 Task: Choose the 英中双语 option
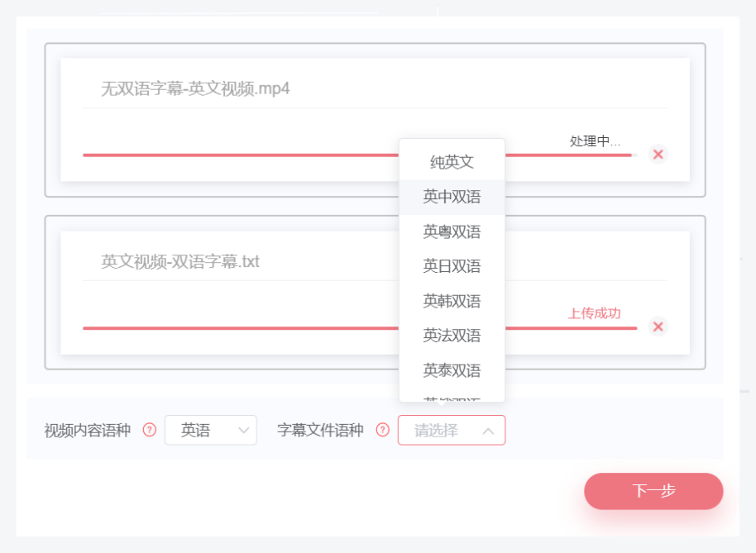point(452,197)
